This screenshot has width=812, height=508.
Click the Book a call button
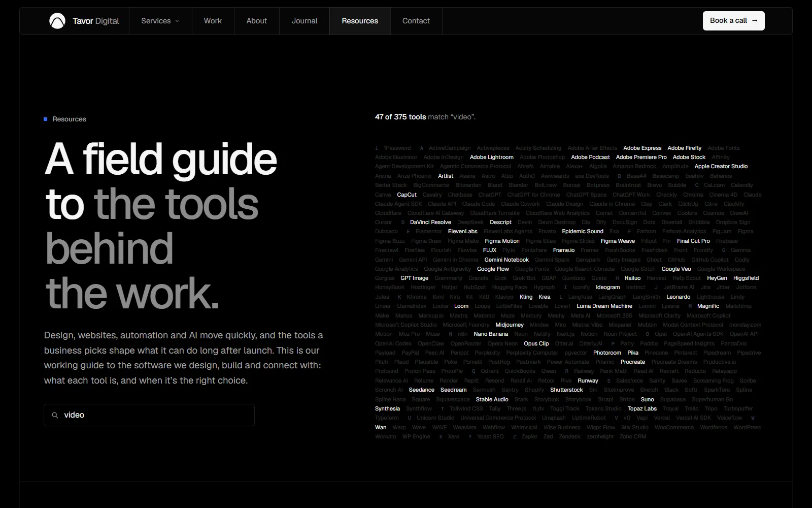734,21
